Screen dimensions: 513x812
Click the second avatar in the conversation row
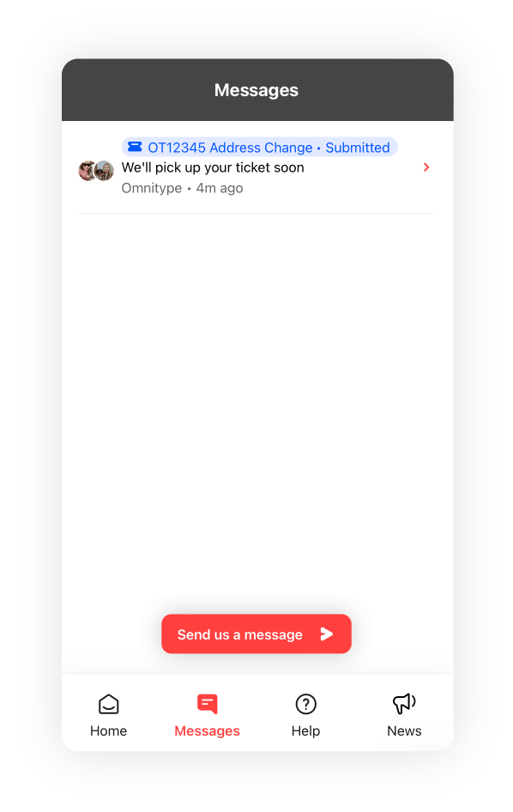coord(104,170)
